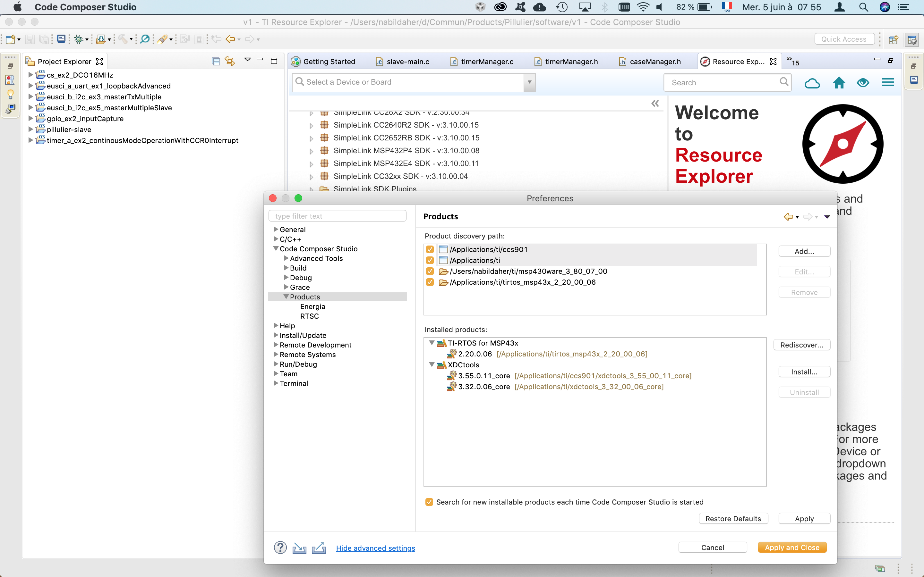Collapse the XDCtools installed products node
Screen dimensions: 924x577
coord(432,364)
